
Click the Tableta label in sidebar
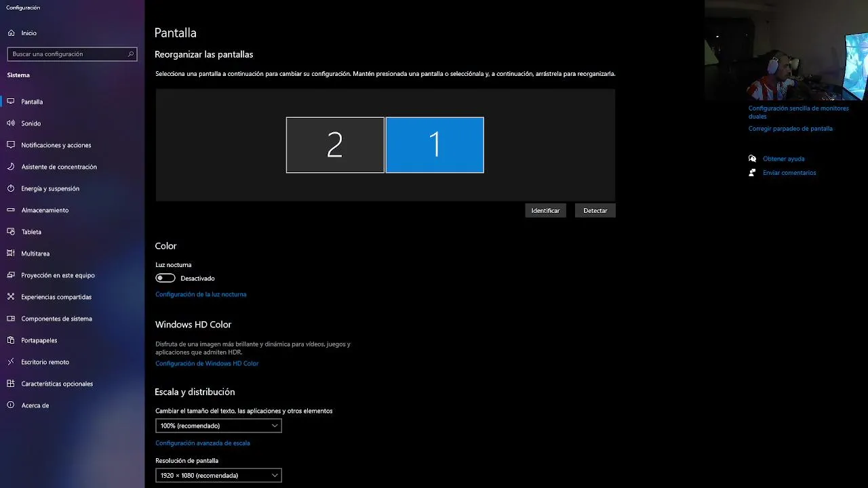[x=31, y=232]
